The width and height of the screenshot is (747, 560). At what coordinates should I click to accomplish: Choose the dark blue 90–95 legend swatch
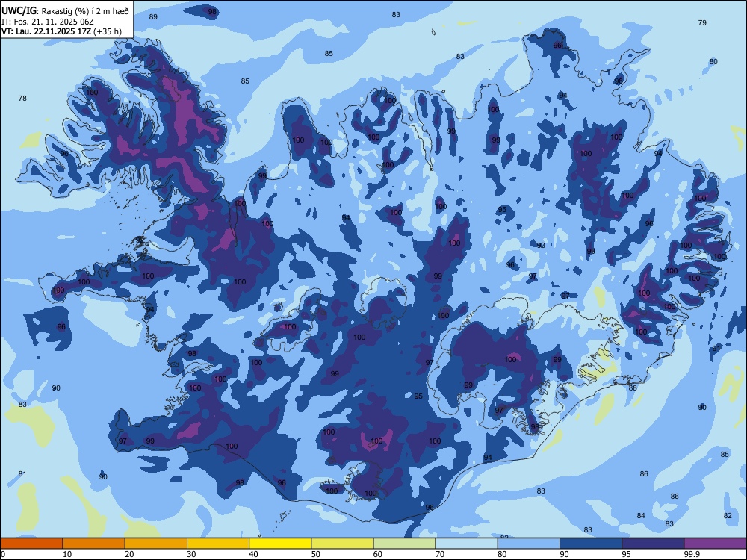(591, 544)
